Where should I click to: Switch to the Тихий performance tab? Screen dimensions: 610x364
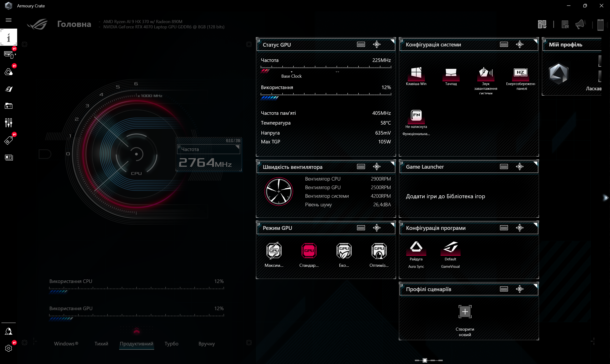[101, 344]
